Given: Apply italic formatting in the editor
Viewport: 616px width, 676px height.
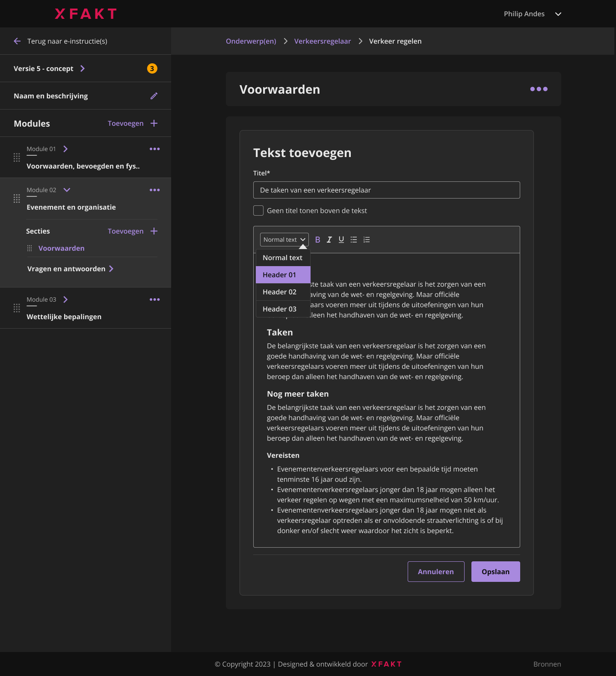Looking at the screenshot, I should coord(329,240).
